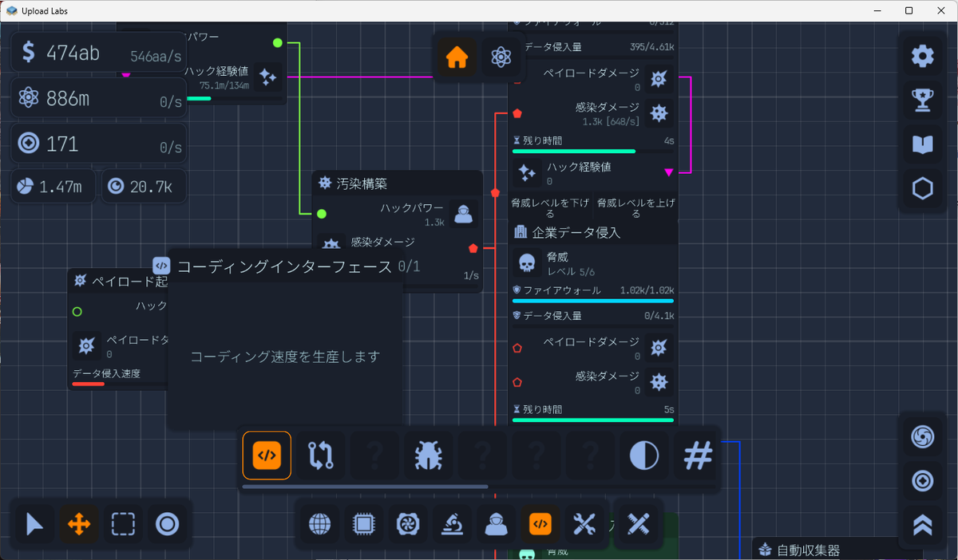
Task: Click the コーディング速度を生産します description
Action: (x=284, y=357)
